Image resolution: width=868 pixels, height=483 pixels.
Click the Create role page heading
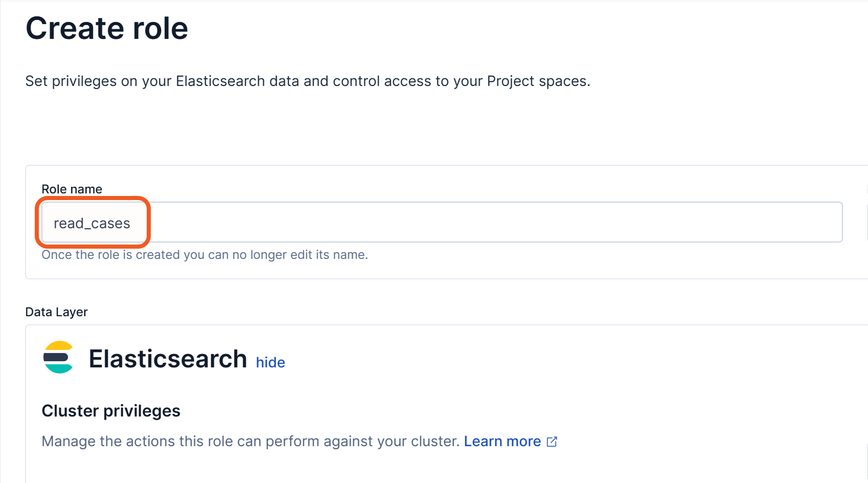tap(107, 28)
